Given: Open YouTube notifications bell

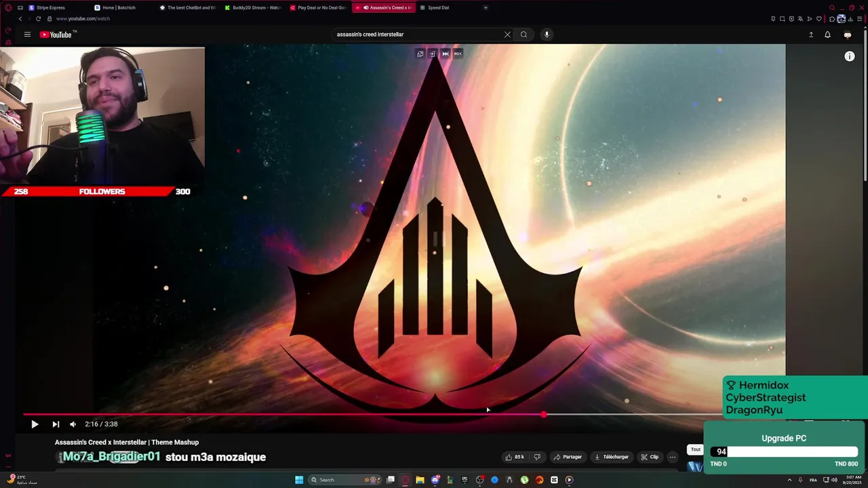Looking at the screenshot, I should (x=827, y=35).
